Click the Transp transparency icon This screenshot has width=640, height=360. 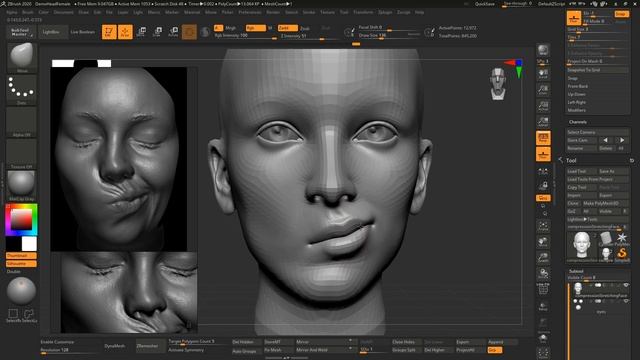tap(543, 306)
